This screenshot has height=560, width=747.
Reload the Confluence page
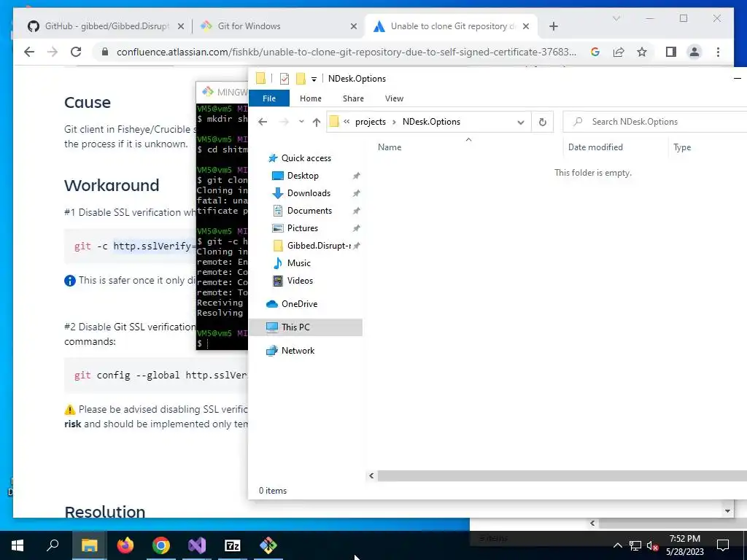point(76,52)
